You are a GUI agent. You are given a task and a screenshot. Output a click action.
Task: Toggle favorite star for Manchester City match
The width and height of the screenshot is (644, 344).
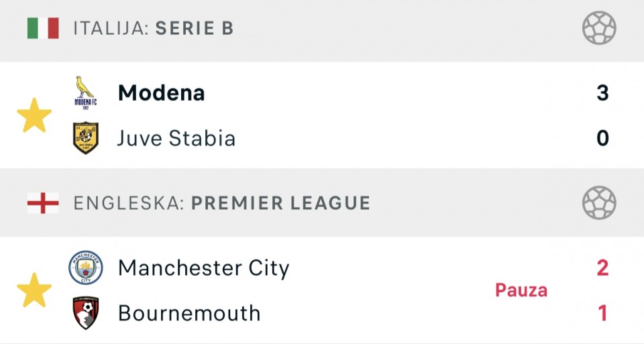tap(34, 290)
